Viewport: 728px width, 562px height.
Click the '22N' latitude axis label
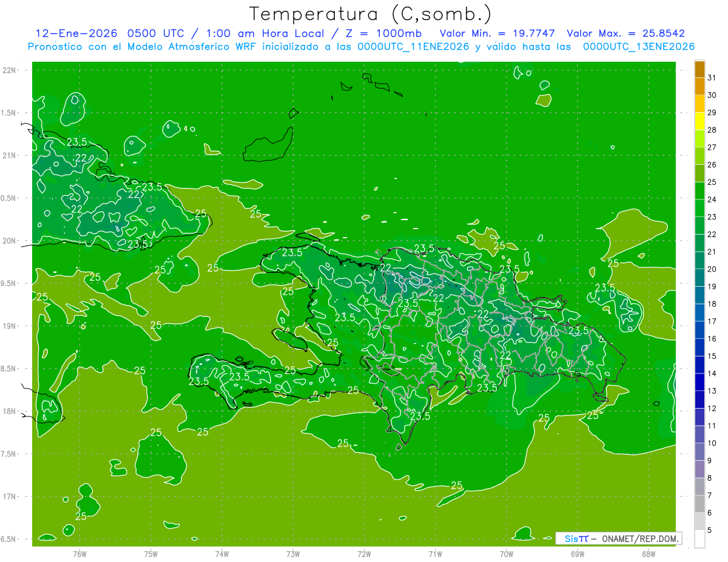[10, 70]
